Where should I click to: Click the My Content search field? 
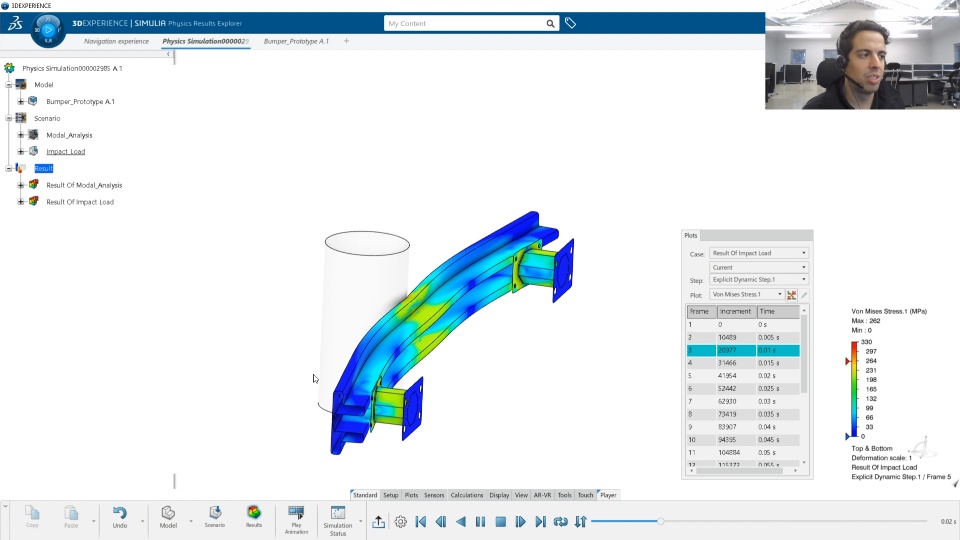tap(465, 23)
